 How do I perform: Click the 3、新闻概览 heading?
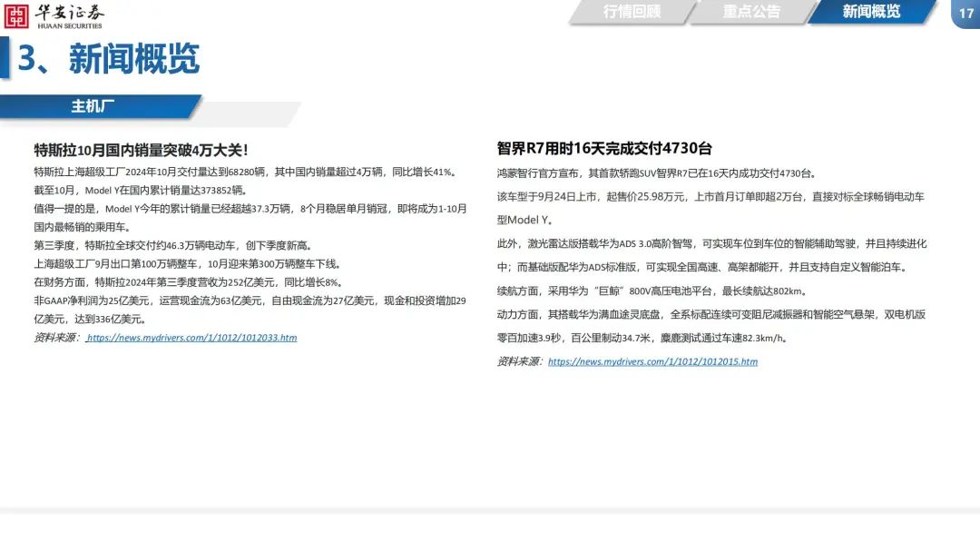tap(109, 59)
